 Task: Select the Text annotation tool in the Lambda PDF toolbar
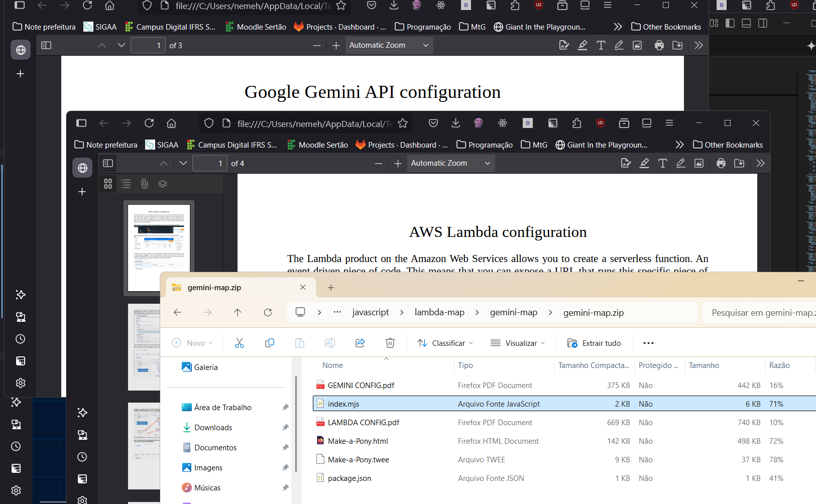tap(663, 163)
